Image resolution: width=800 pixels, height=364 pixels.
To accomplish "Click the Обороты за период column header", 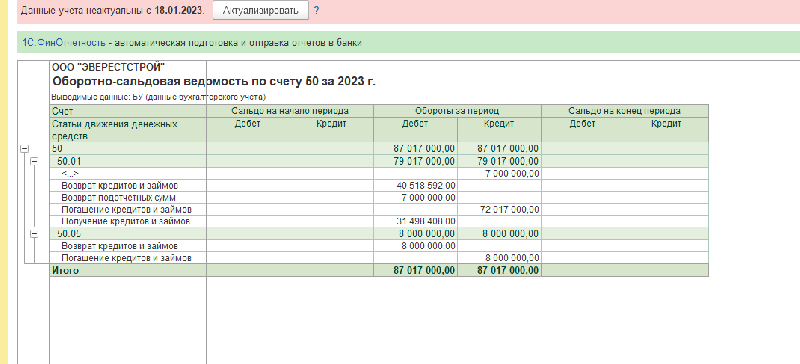I will coord(457,111).
